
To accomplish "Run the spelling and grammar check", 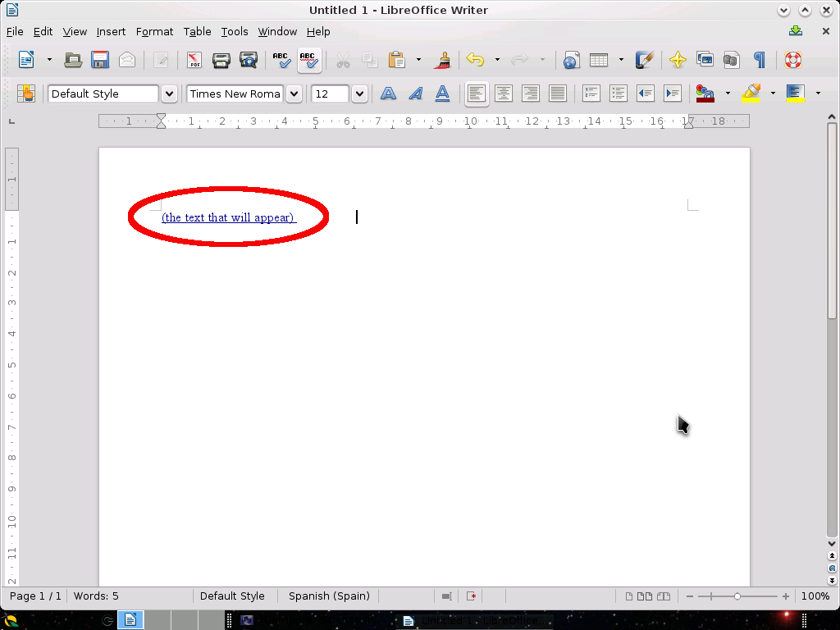I will pos(281,60).
